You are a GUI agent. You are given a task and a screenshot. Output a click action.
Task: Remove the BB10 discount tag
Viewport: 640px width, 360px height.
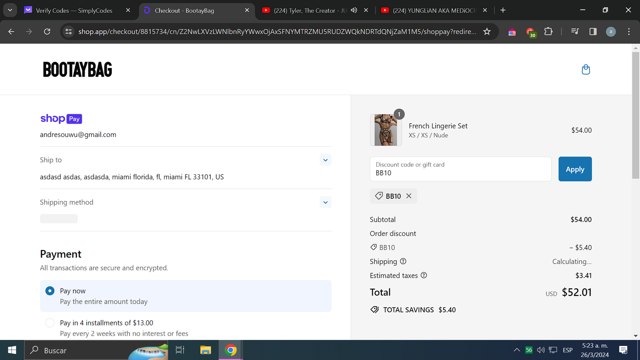409,196
